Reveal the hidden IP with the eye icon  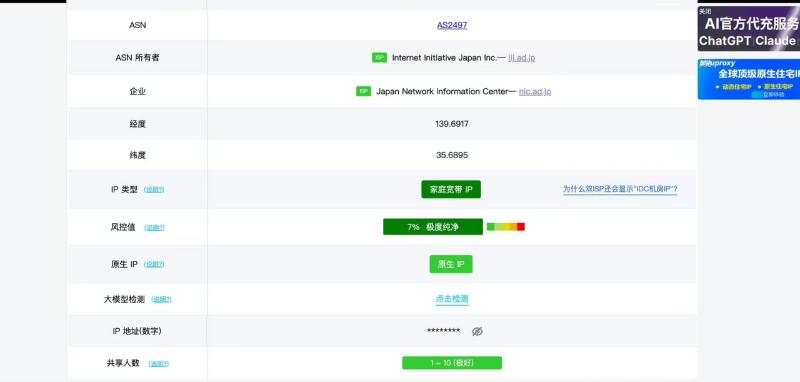pos(477,332)
